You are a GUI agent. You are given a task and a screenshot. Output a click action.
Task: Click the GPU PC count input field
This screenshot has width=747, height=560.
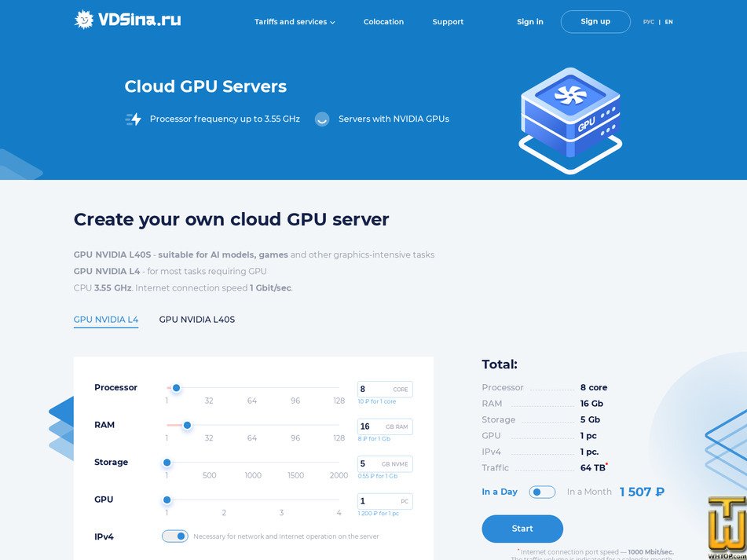click(x=385, y=501)
